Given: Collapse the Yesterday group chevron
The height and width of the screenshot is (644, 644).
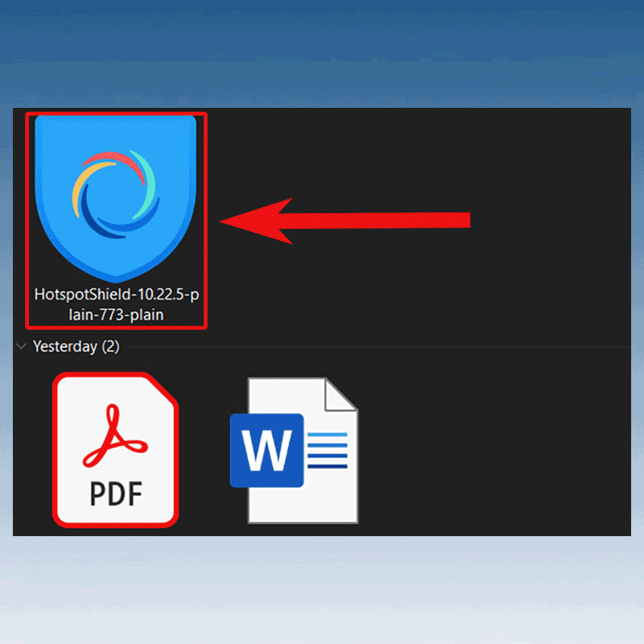Looking at the screenshot, I should point(21,346).
